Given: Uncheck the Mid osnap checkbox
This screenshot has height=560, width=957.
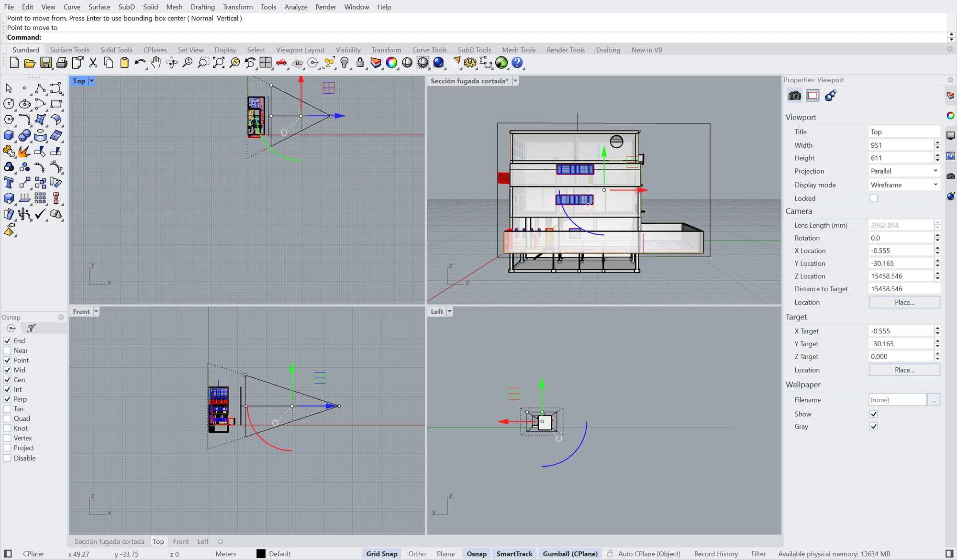Looking at the screenshot, I should (x=7, y=370).
